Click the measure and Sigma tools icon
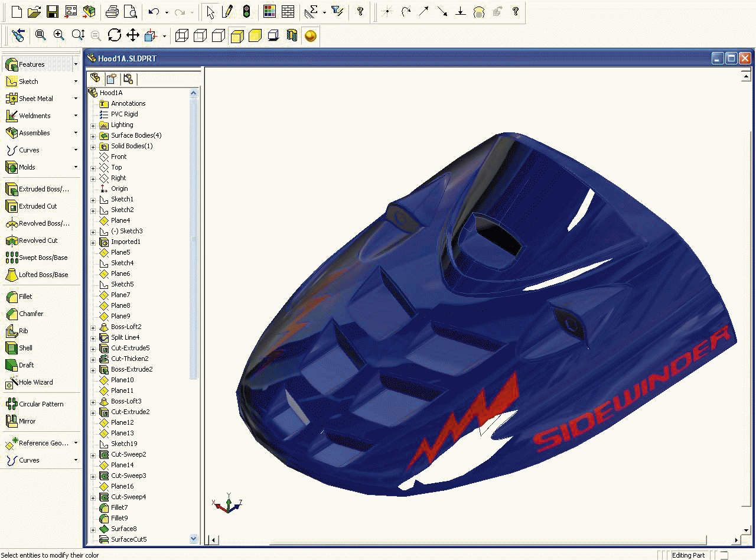This screenshot has width=756, height=560. tap(311, 11)
